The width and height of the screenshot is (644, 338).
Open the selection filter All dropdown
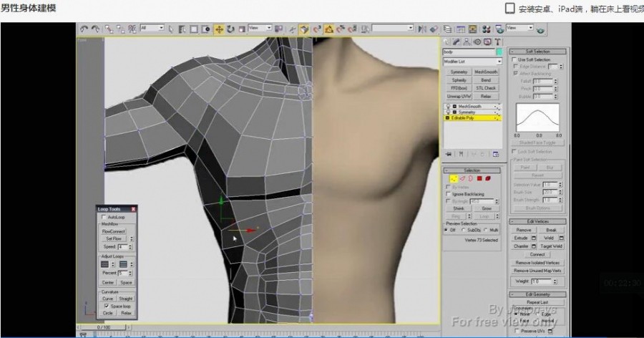[152, 28]
